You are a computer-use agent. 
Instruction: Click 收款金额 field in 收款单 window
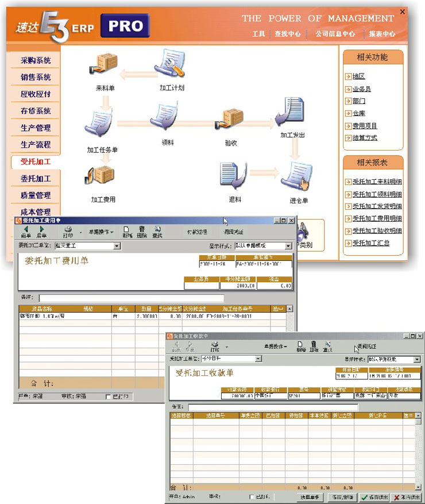coord(237,396)
